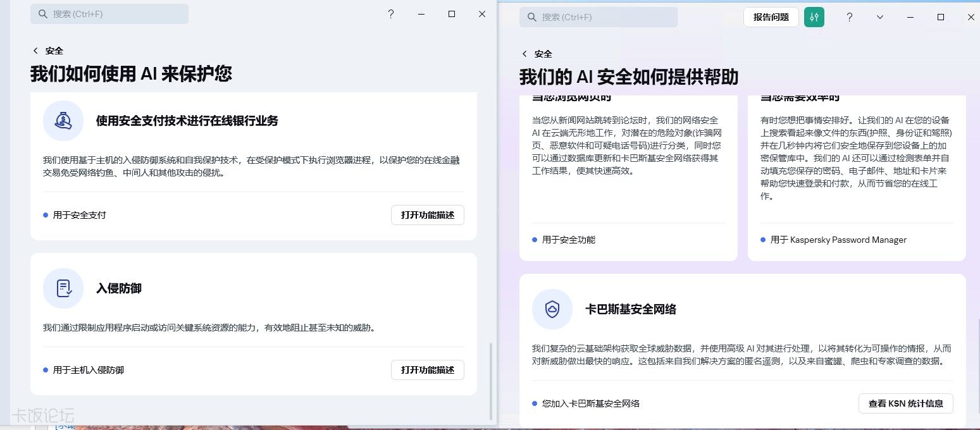Focus the search field in right window
Viewport: 980px width, 430px height.
click(599, 17)
